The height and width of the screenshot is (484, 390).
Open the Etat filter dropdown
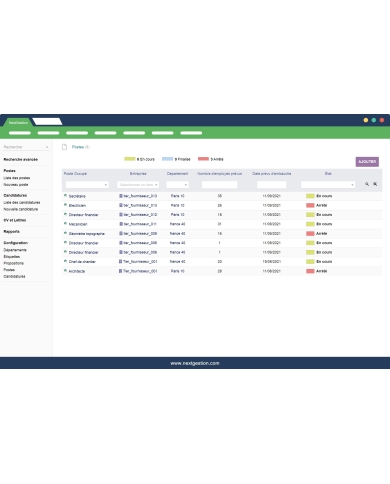328,185
